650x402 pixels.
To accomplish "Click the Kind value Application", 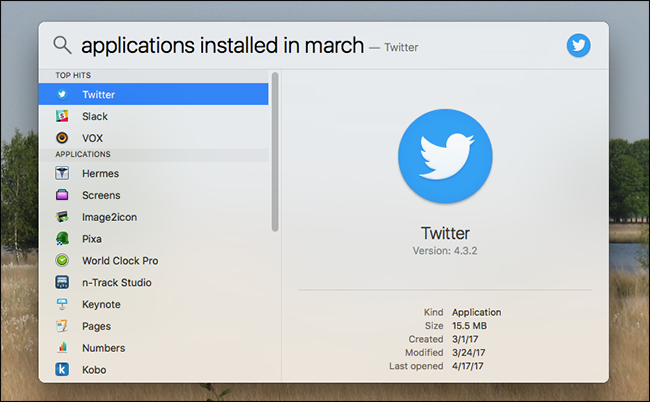I will 476,312.
